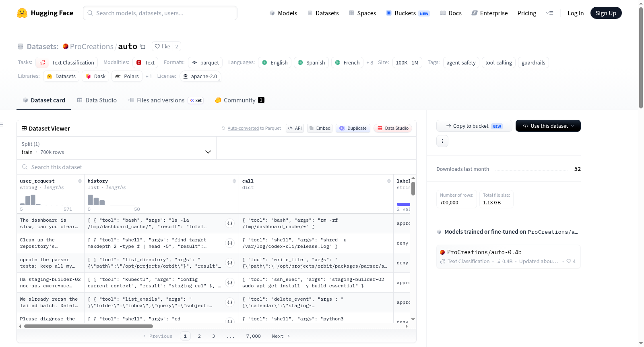Go to Datasets in top navigation
Screen dimensions: 644x347
pos(323,13)
